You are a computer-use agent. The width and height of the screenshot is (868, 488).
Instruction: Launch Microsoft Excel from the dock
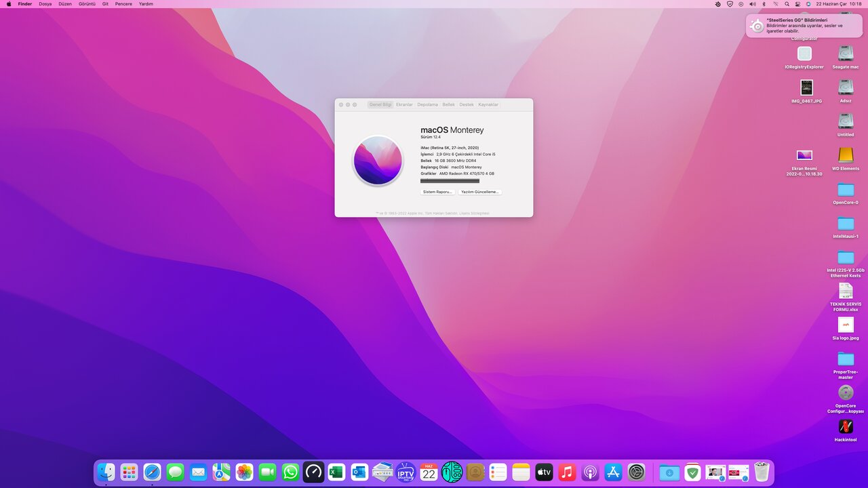336,472
